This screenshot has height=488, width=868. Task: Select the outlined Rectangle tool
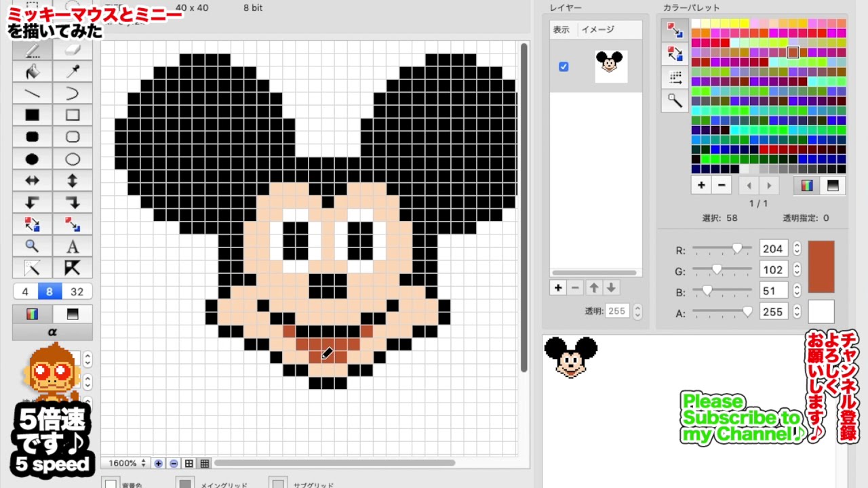tap(73, 115)
